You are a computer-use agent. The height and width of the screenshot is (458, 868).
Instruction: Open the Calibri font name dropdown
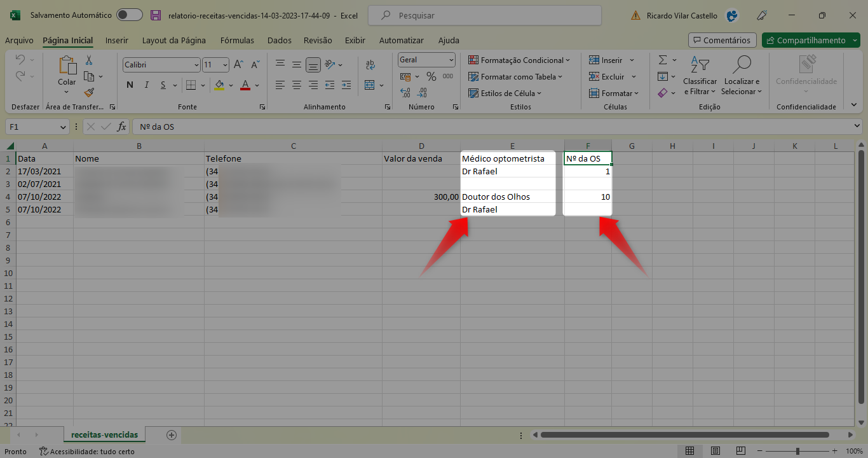196,65
